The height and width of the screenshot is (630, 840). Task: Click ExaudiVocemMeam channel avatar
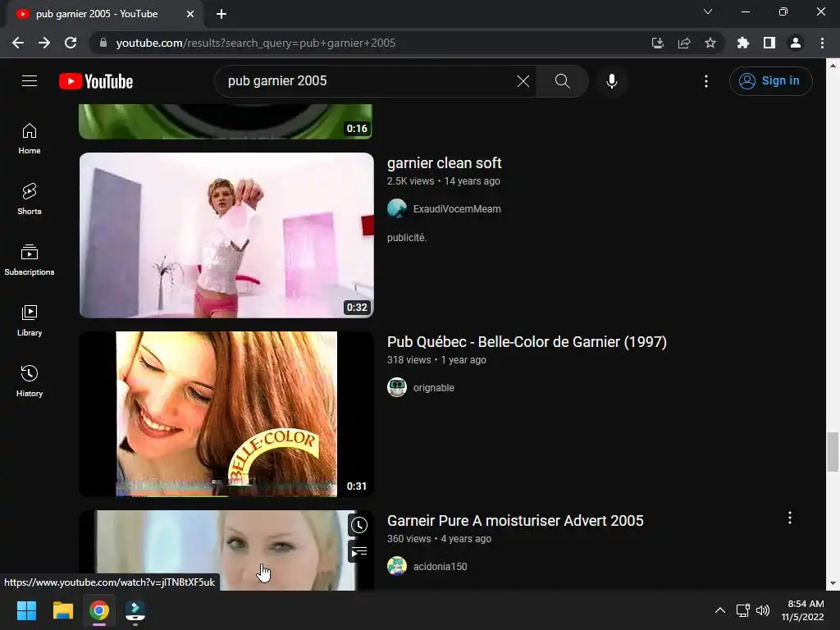[397, 208]
